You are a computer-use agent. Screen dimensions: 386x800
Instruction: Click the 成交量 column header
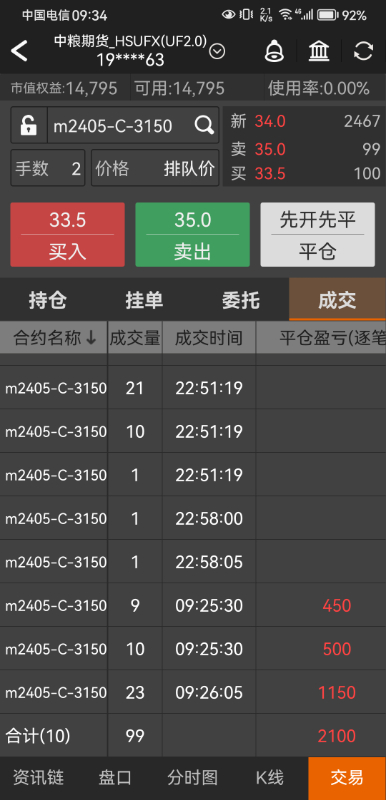click(135, 338)
